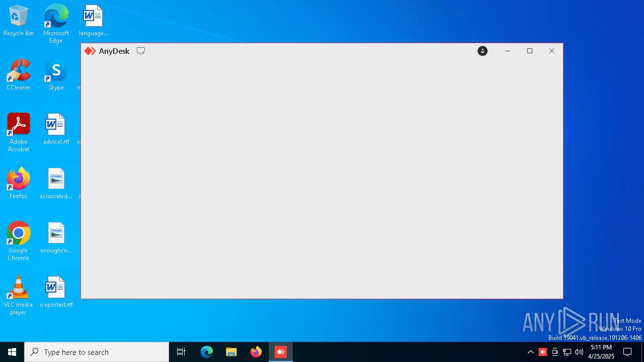The width and height of the screenshot is (644, 362).
Task: Click the Show desktop strip at taskbar end
Action: pyautogui.click(x=642, y=352)
